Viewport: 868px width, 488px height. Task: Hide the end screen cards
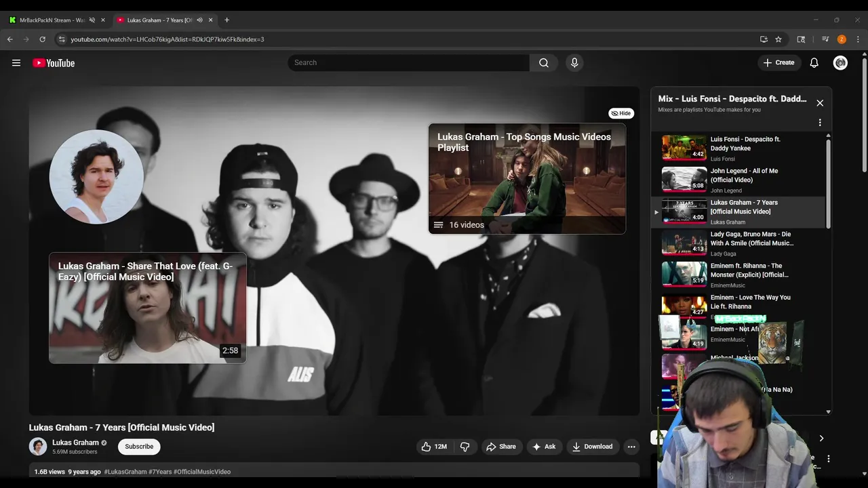coord(621,113)
